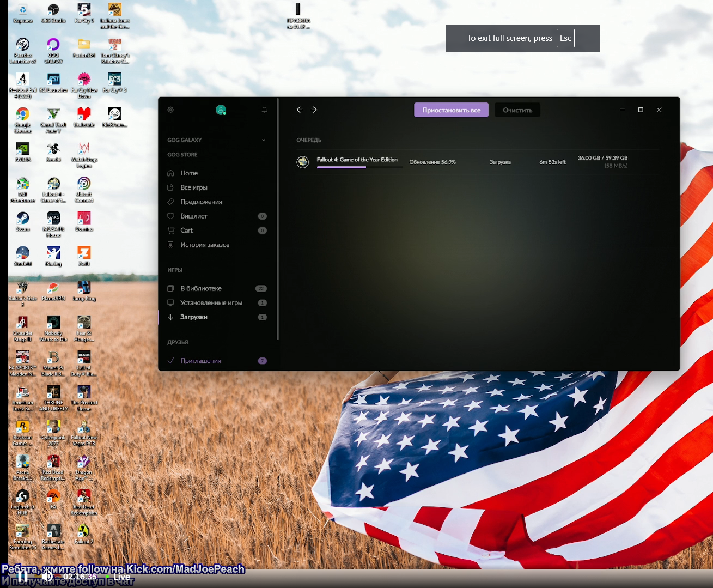Open GOG Galaxy settings gear
The width and height of the screenshot is (713, 588).
tap(170, 110)
